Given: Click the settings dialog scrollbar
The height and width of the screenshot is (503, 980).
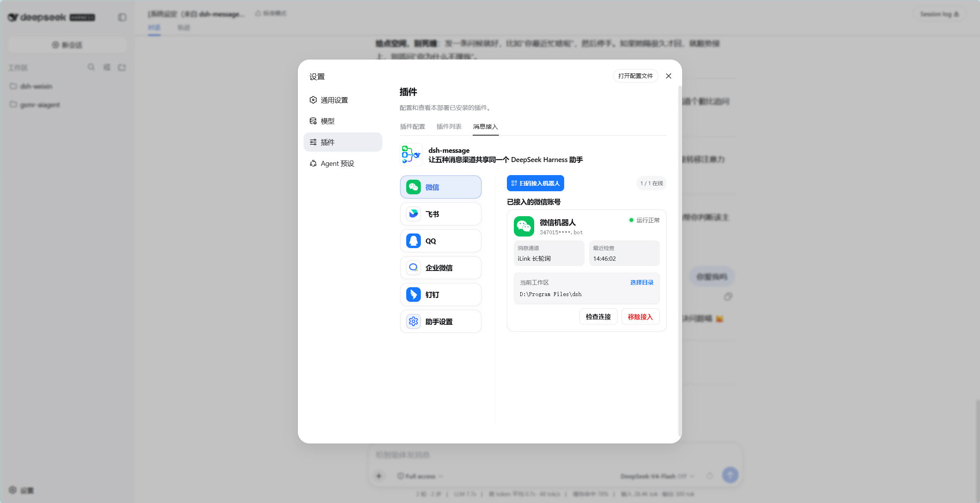Looking at the screenshot, I should click(680, 261).
